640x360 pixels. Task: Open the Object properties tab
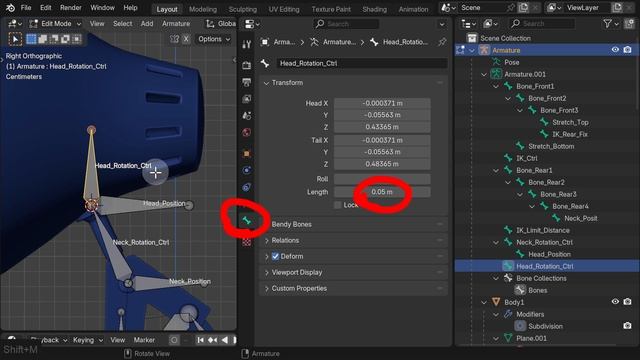point(247,153)
